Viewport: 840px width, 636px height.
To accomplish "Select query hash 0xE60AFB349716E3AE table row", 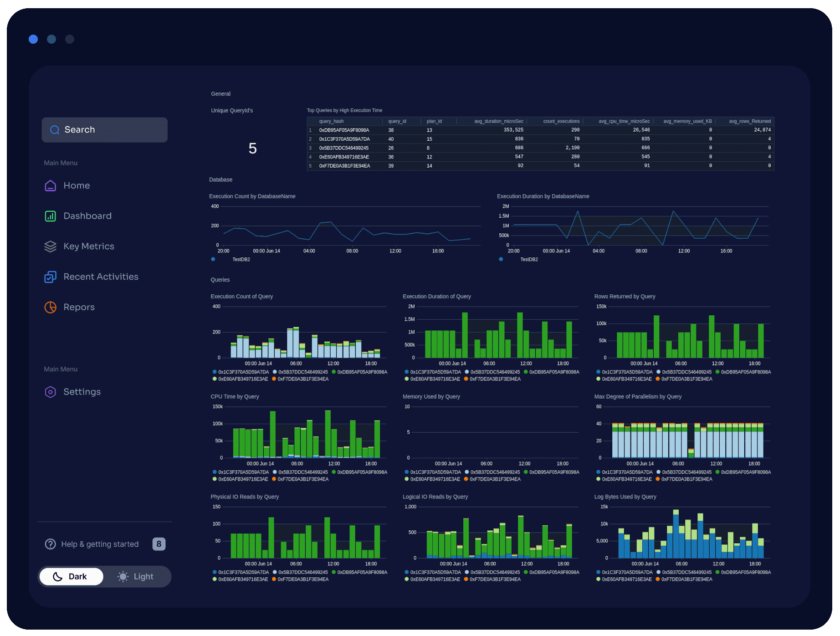I will (x=541, y=157).
